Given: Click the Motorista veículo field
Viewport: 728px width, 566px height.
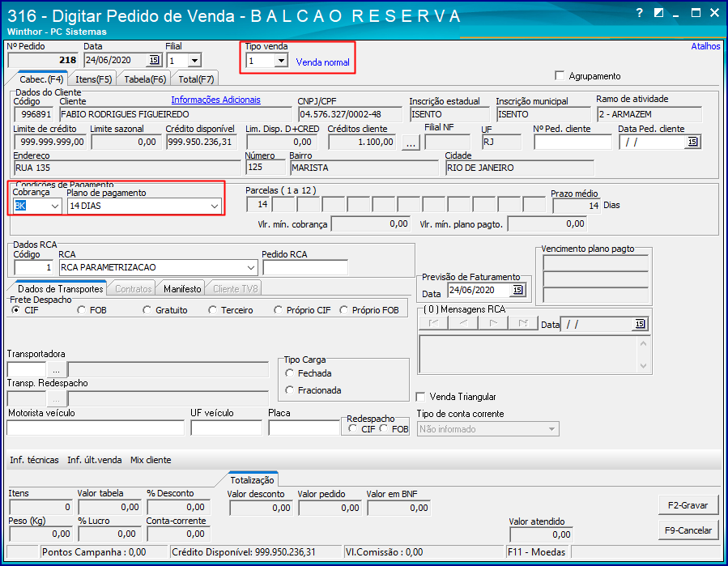Looking at the screenshot, I should [x=96, y=428].
